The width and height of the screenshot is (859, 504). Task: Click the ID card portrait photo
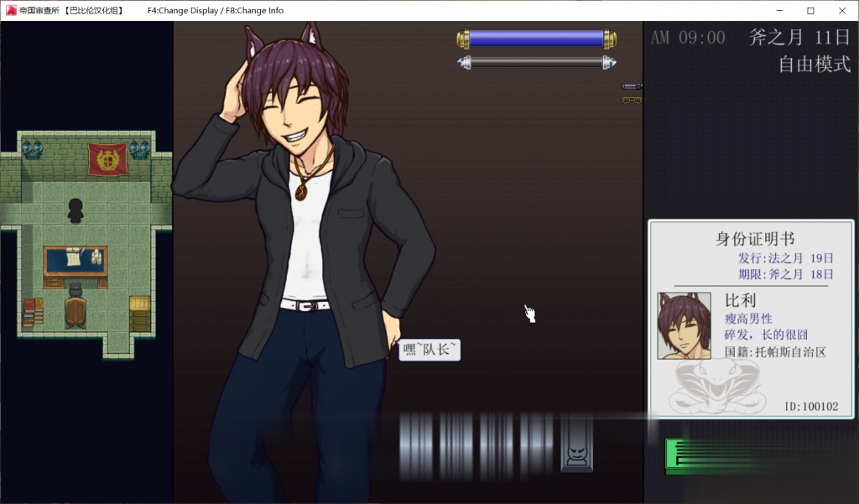684,325
